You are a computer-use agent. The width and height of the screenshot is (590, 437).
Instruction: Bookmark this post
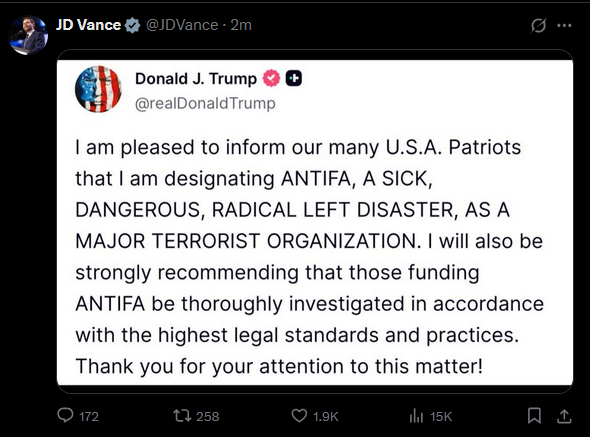click(534, 416)
